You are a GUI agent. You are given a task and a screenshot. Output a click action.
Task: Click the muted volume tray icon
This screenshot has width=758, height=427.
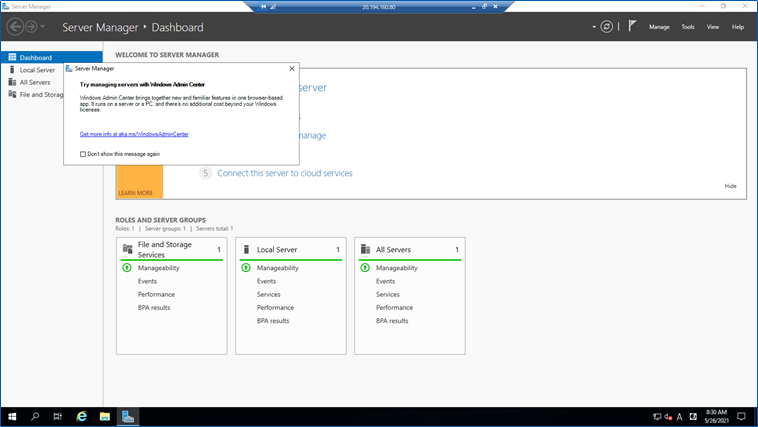pyautogui.click(x=669, y=416)
